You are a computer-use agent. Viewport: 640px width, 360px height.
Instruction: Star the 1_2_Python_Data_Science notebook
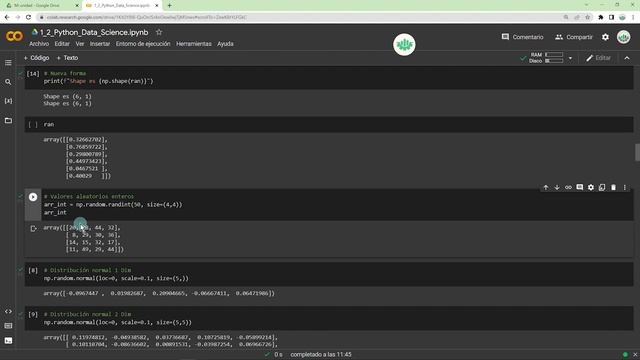159,32
